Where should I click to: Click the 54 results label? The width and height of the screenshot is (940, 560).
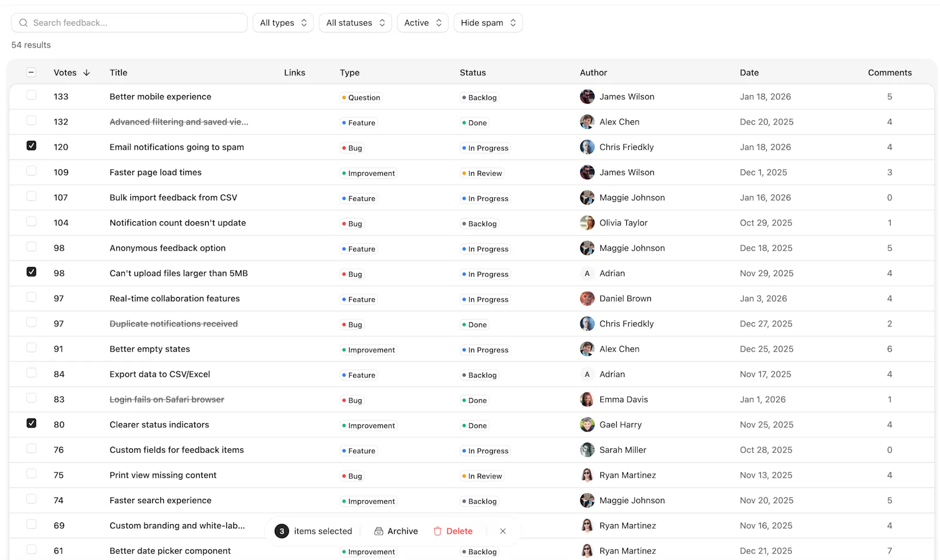point(31,45)
